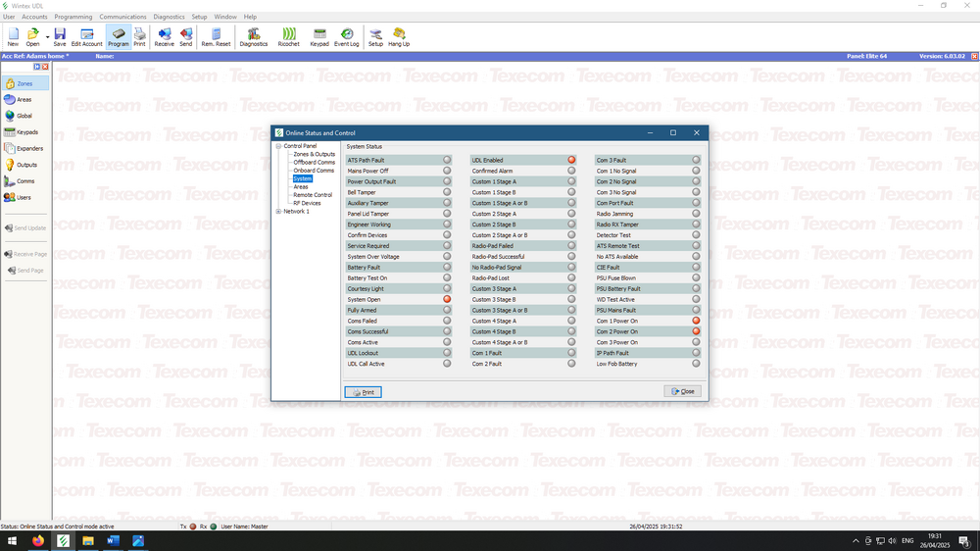
Task: Expand the Network 1 tree node
Action: pos(278,211)
